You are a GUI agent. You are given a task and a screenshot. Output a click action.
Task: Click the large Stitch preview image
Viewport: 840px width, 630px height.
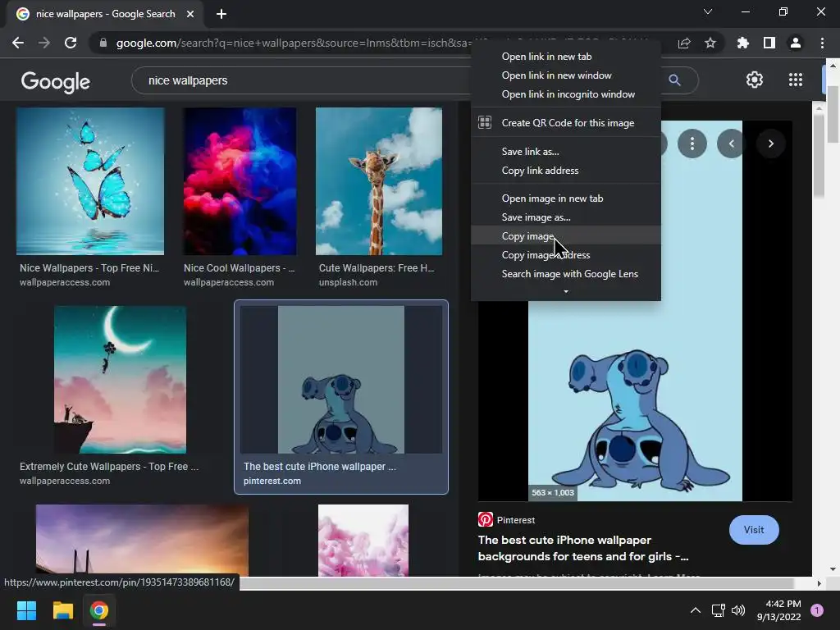coord(635,400)
